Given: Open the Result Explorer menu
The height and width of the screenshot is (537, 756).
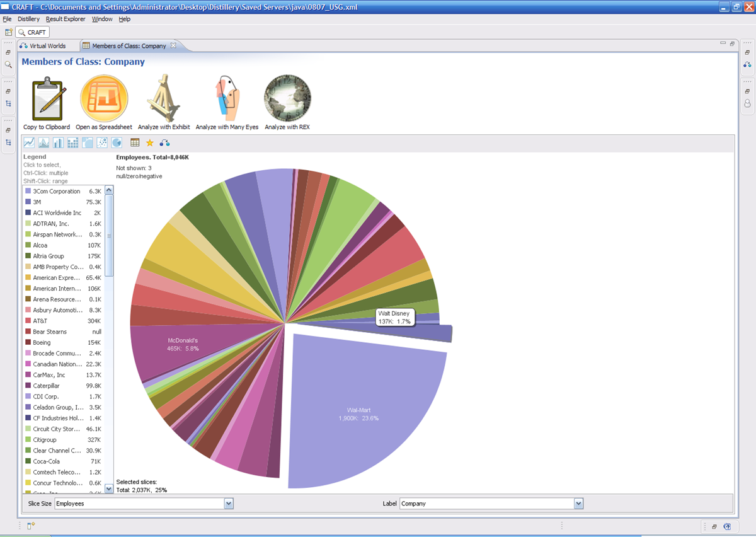Looking at the screenshot, I should pos(66,19).
